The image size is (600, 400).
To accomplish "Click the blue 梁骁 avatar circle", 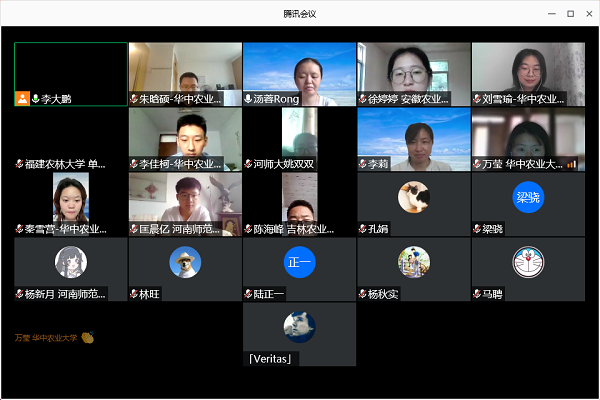I will 528,197.
